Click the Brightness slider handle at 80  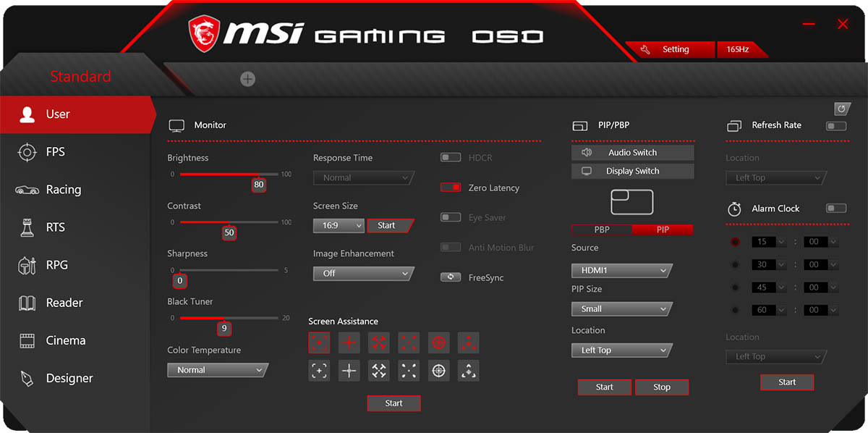pos(259,185)
